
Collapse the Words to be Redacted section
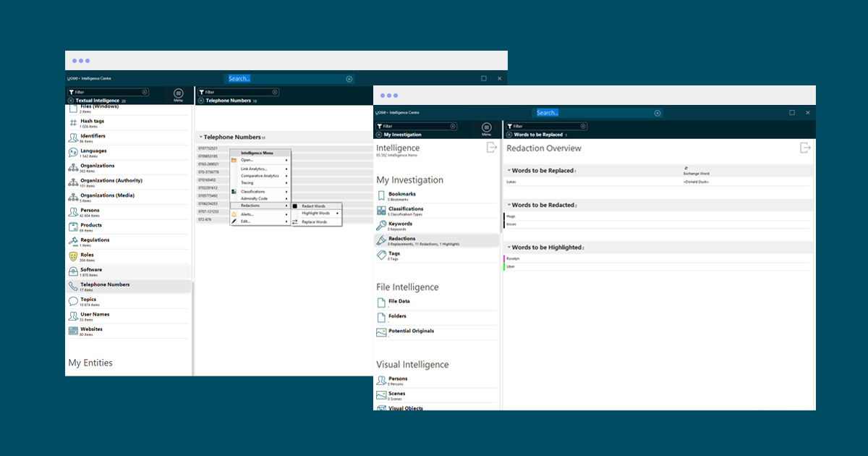tap(509, 206)
